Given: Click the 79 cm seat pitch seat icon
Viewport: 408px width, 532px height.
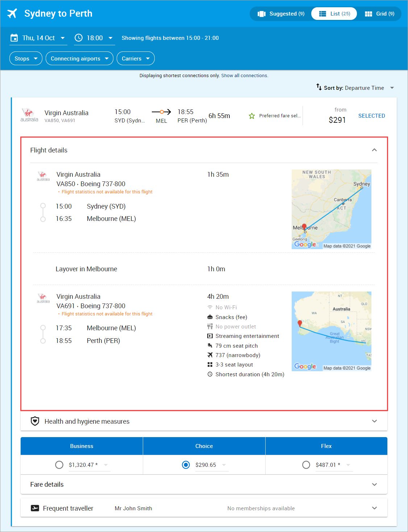Looking at the screenshot, I should tap(210, 345).
